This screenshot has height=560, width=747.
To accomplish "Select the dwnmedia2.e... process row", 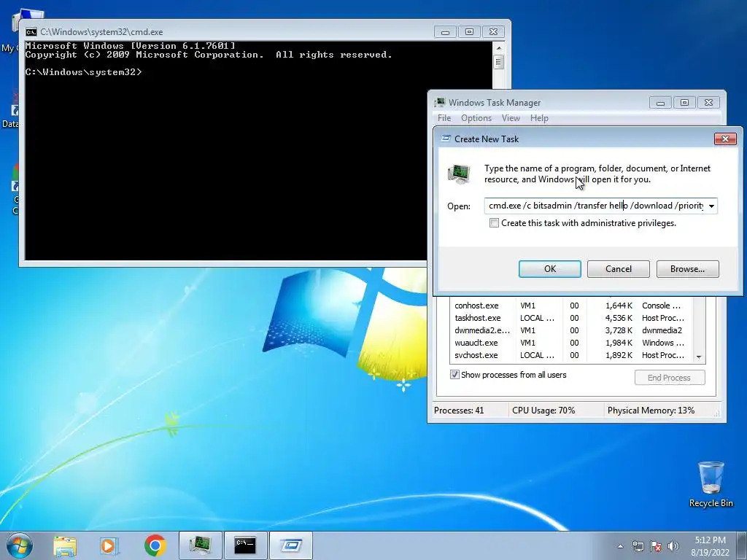I will click(571, 330).
